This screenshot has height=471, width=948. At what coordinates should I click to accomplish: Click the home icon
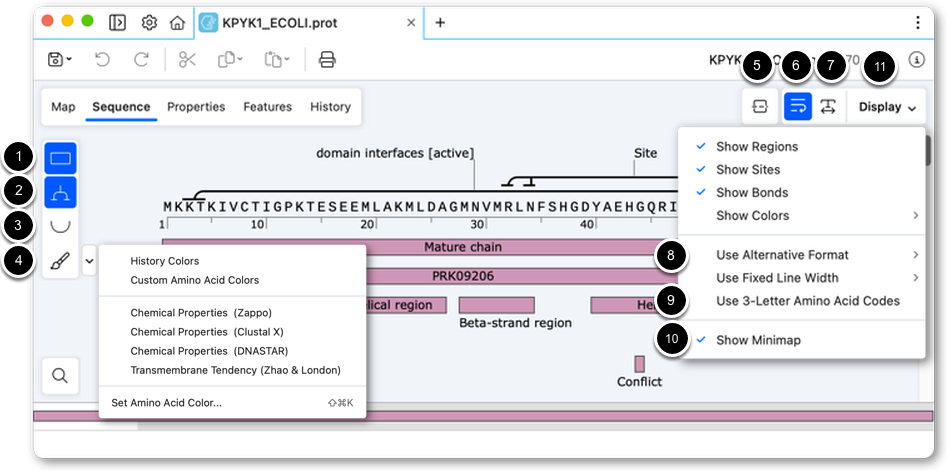point(177,23)
